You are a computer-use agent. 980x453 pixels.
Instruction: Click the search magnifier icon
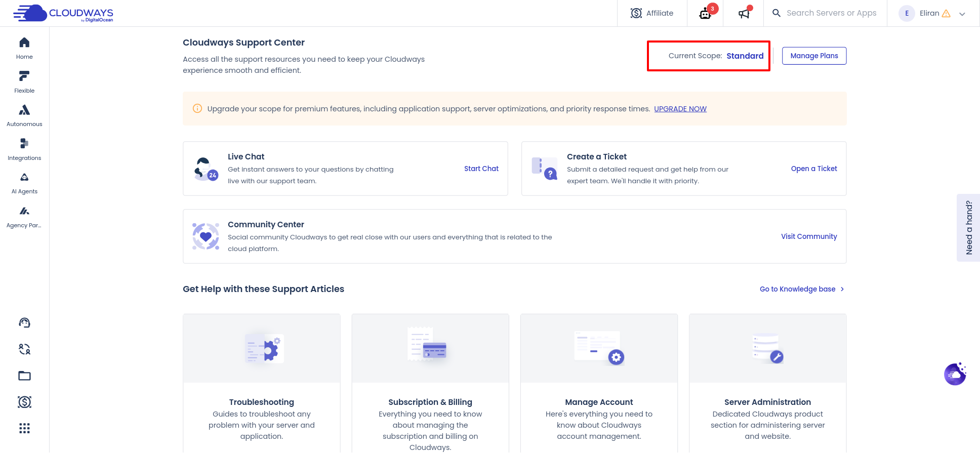[x=776, y=13]
